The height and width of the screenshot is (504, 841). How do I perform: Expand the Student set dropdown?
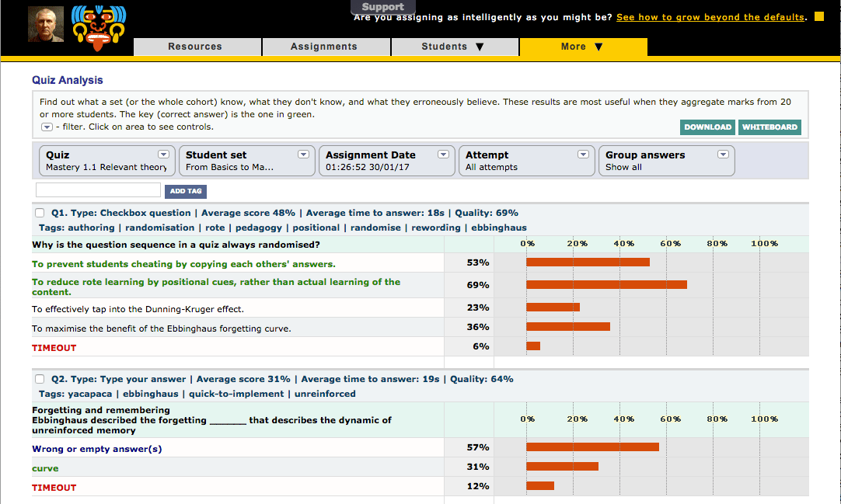[306, 155]
